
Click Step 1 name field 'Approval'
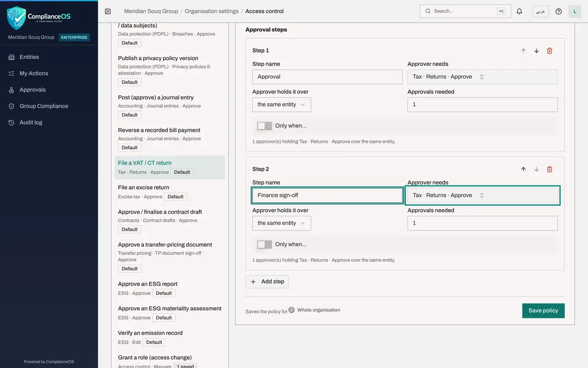328,77
